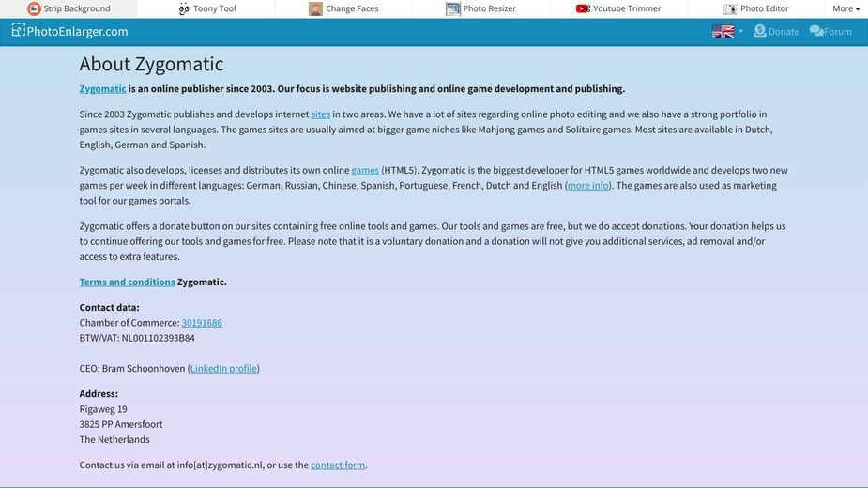Click the Forum speech bubbles icon
Screen dimensions: 868x488
[816, 31]
